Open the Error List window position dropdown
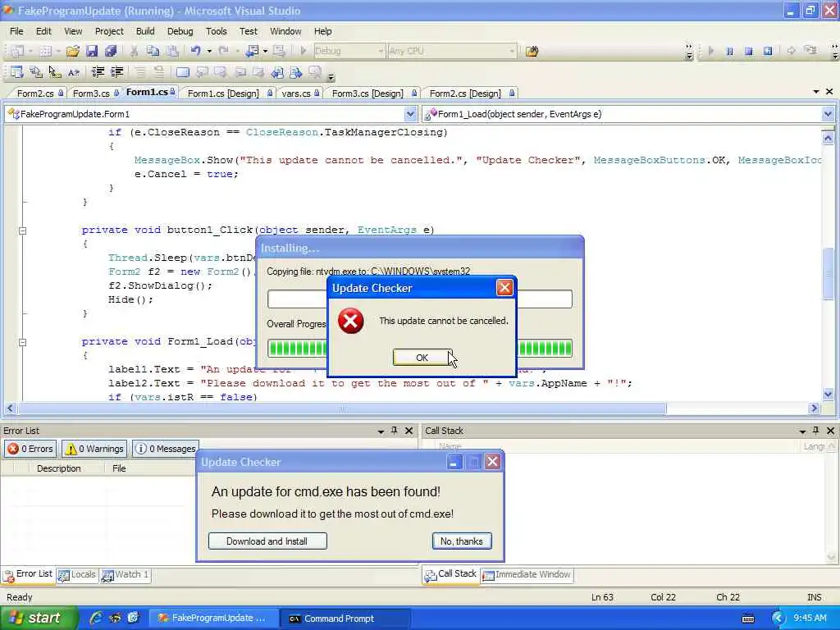 (x=381, y=431)
